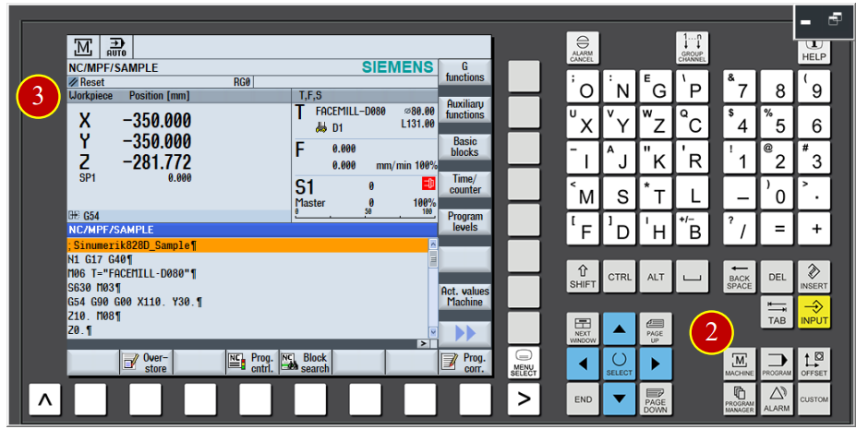Open HELP with the help key
Viewport: 868px width, 441px height.
tap(814, 52)
